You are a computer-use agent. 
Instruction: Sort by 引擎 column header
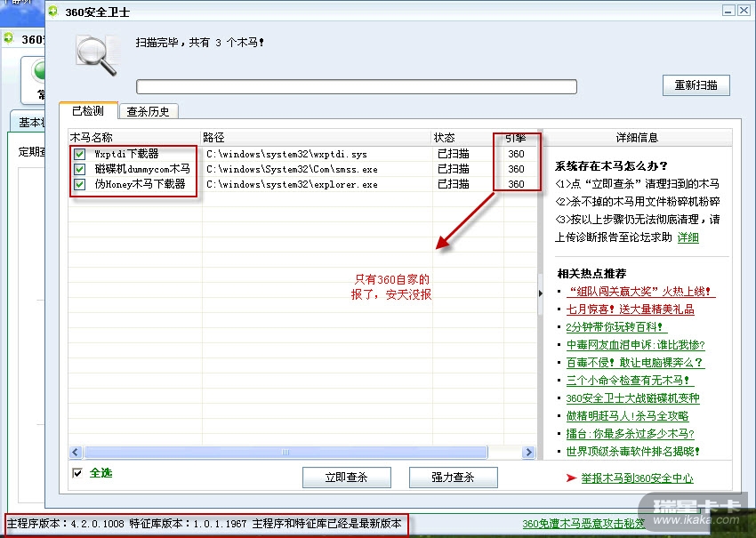coord(519,138)
